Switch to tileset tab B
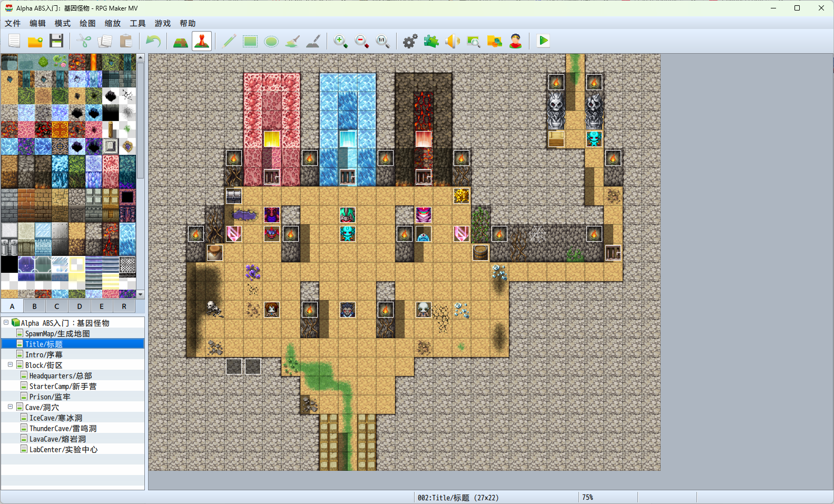The height and width of the screenshot is (504, 834). [x=35, y=307]
